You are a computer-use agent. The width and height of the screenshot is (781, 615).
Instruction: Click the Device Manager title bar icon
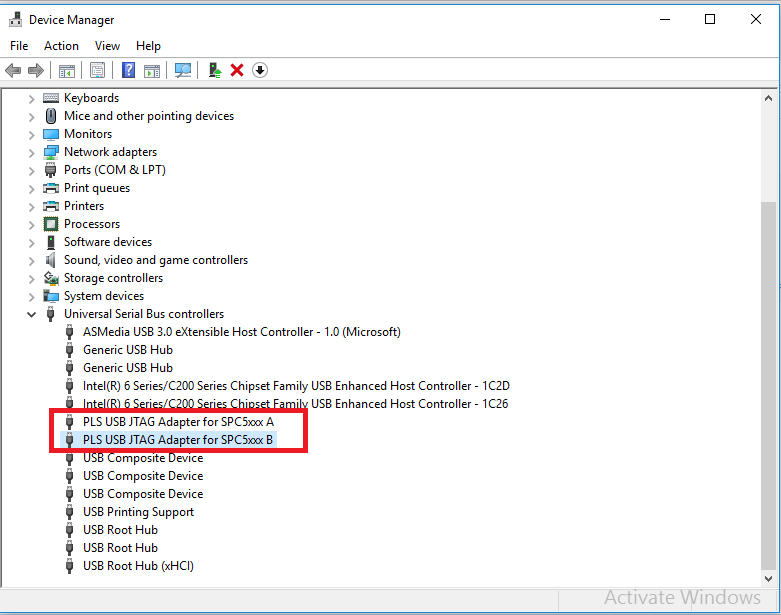[x=15, y=19]
